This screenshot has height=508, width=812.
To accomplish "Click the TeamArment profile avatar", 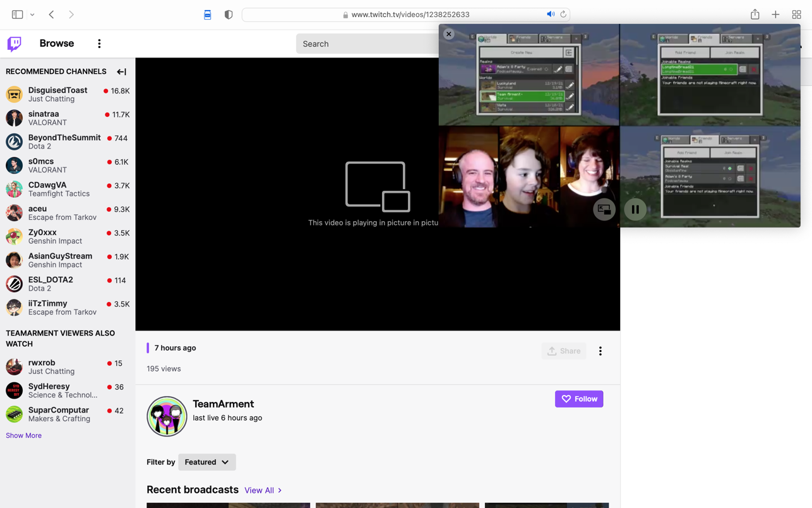I will 167,416.
